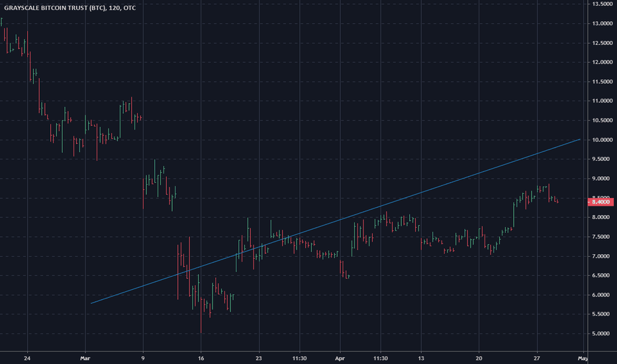Click the red 8.4000 current price label
The width and height of the screenshot is (617, 364).
[600, 202]
